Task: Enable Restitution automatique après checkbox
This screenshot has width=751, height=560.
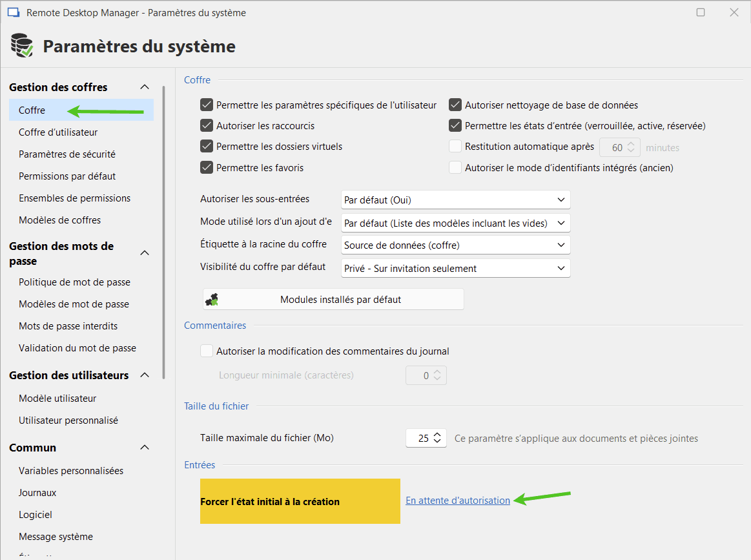Action: click(455, 147)
